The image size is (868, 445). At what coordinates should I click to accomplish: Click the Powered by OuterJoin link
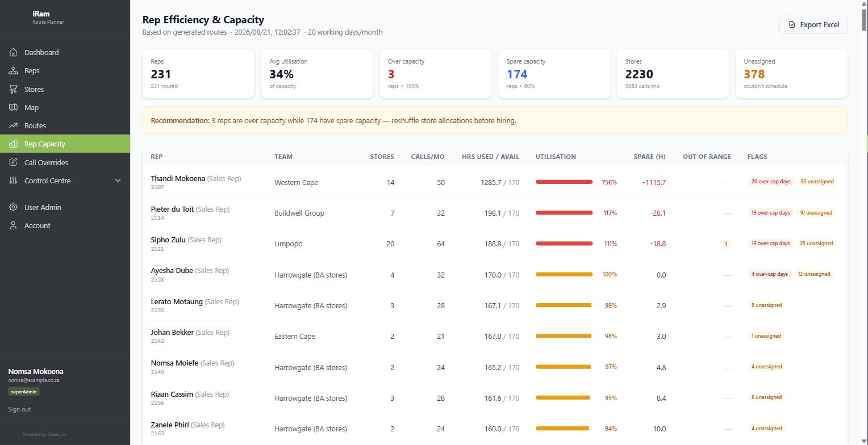tap(44, 434)
